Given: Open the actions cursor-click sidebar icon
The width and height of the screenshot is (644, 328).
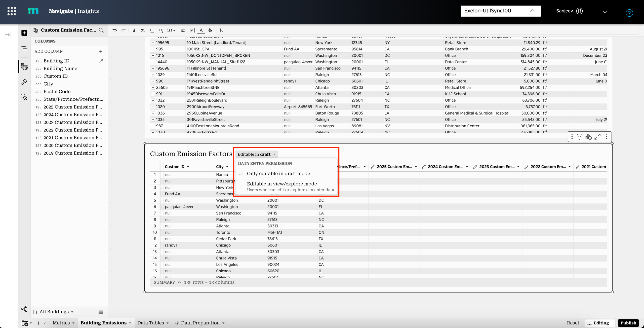Looking at the screenshot, I should click(x=24, y=97).
